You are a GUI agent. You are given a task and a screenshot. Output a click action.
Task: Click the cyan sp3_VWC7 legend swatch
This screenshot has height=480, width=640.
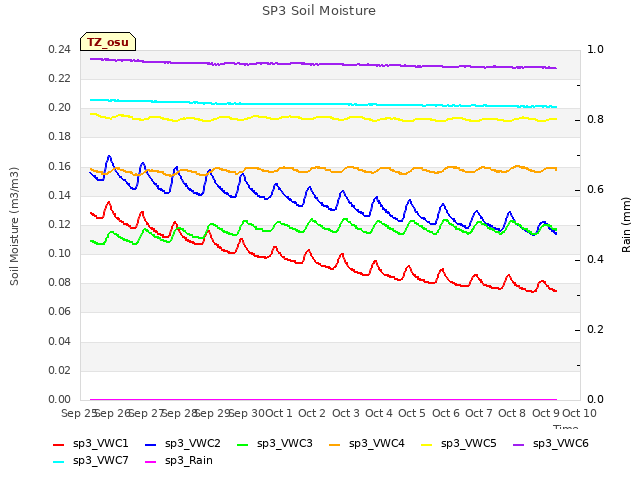(x=59, y=462)
